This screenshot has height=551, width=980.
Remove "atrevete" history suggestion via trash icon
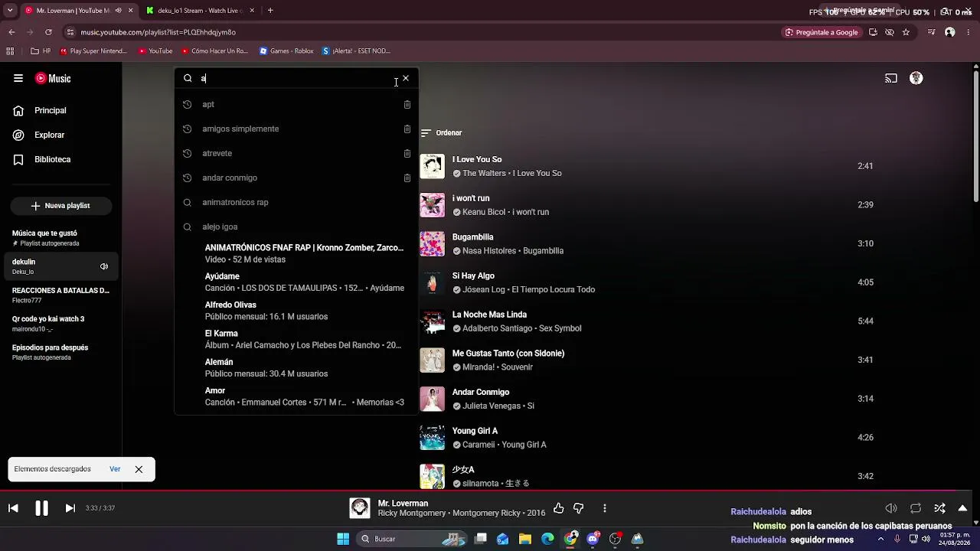coord(407,153)
